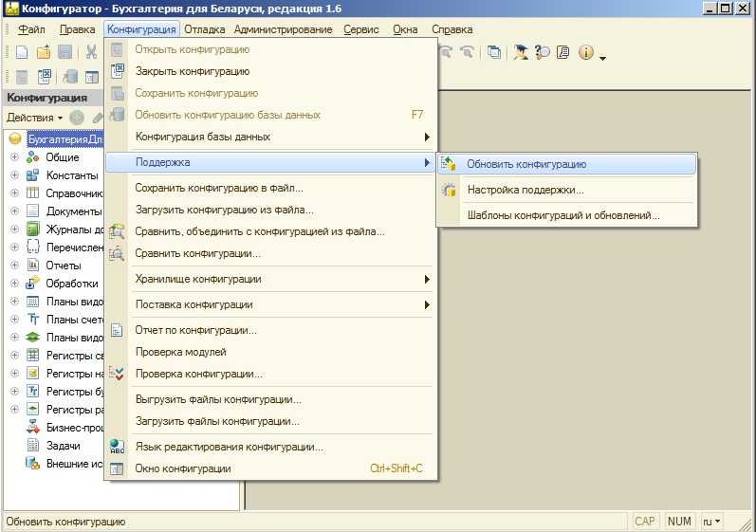Click the New document toolbar icon
Image resolution: width=756 pixels, height=532 pixels.
[x=21, y=53]
